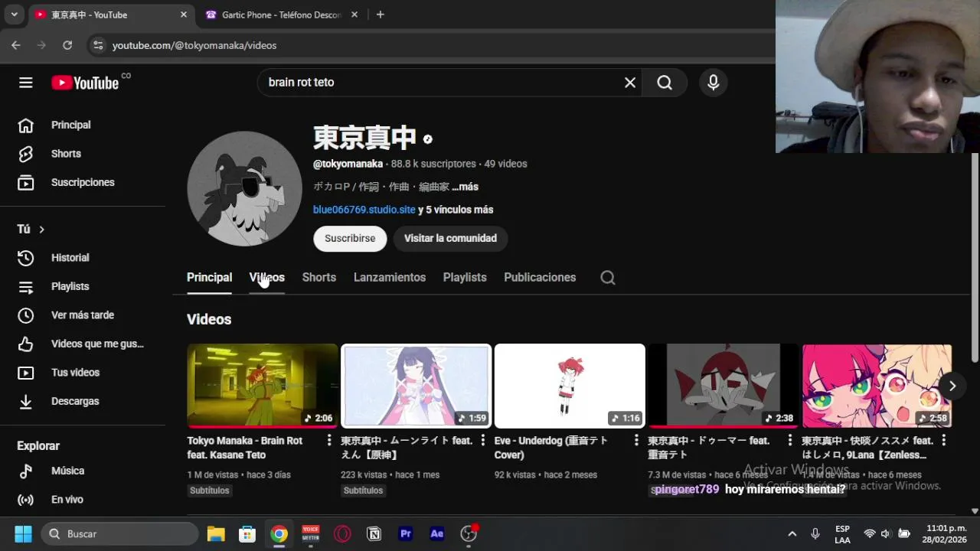Screen dimensions: 980x551
Task: Click the ドゥーマー video thumbnail
Action: click(724, 386)
